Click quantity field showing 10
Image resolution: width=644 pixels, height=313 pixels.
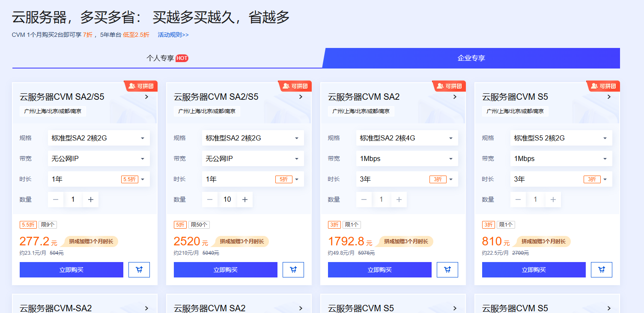click(227, 200)
